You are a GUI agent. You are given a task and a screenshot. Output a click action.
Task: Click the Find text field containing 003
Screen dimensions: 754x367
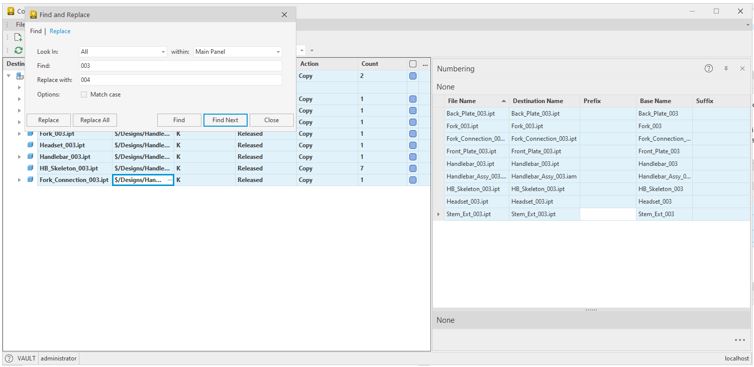[180, 65]
